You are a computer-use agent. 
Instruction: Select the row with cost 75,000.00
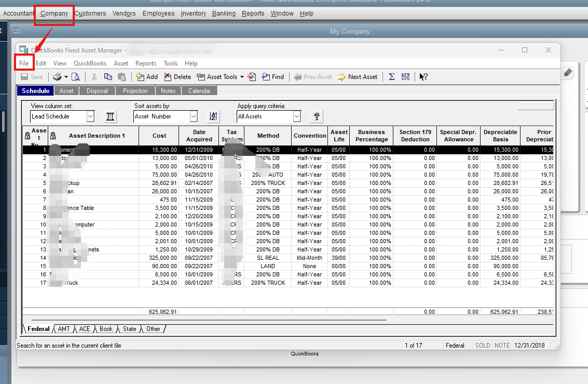(x=288, y=175)
